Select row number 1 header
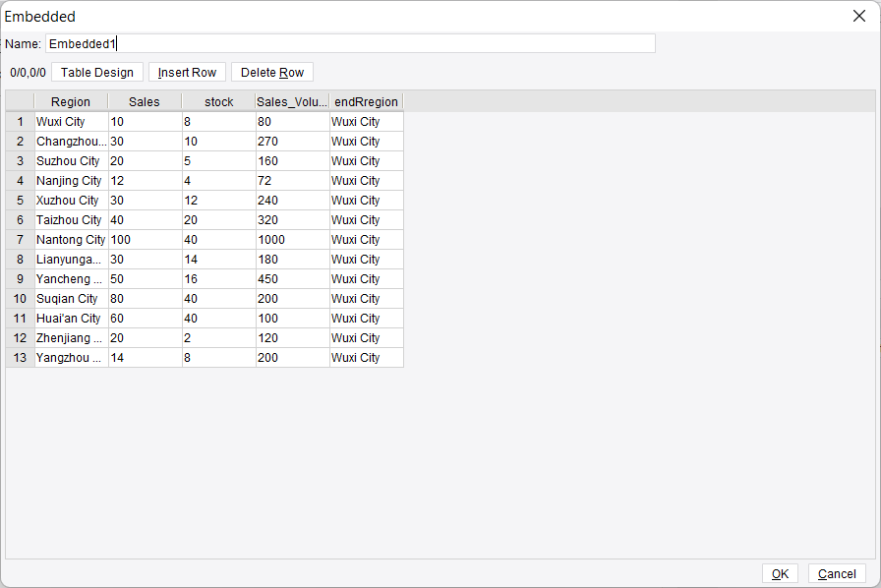Viewport: 881px width, 588px height. (21, 122)
